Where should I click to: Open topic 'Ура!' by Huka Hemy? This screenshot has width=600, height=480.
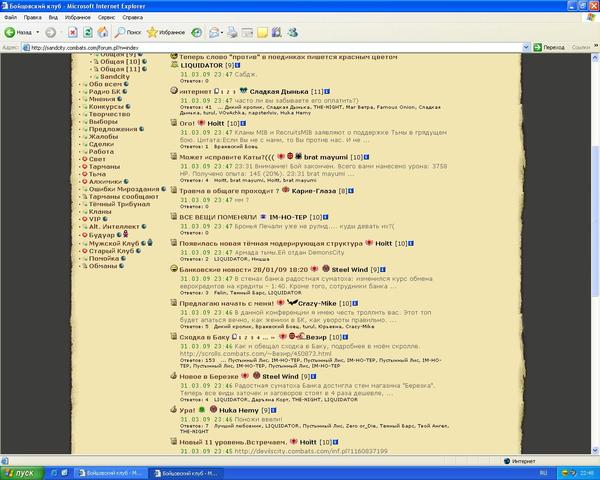coord(187,410)
